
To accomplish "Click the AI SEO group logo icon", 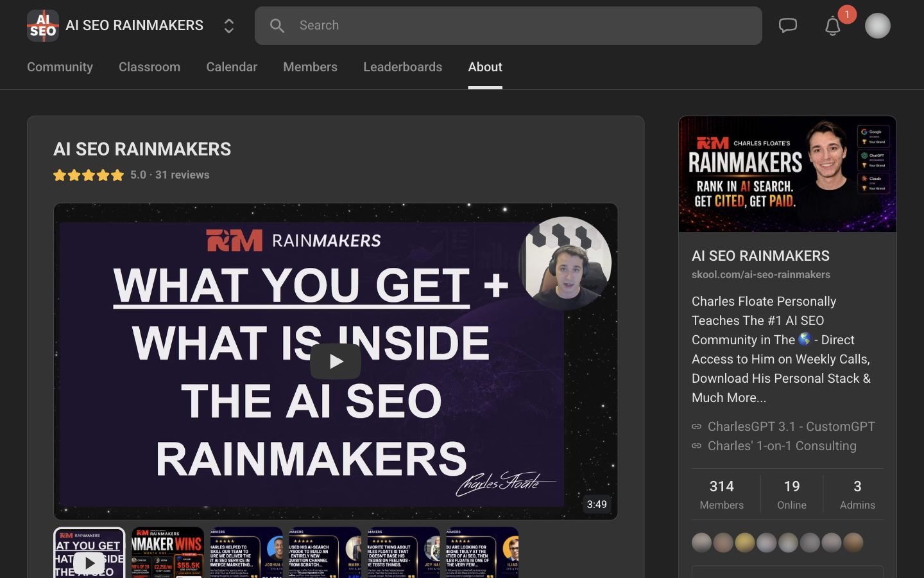I will coord(43,26).
